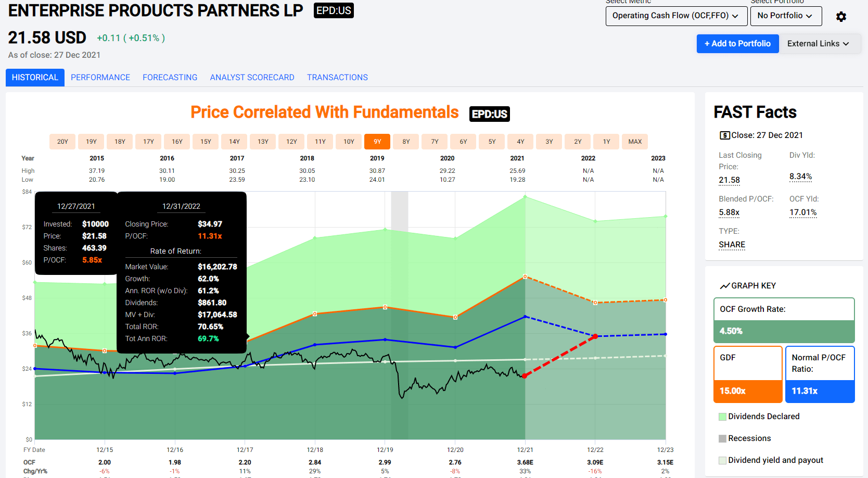
Task: Click the OCF Growth Rate 4.50% swatch
Action: [x=784, y=331]
